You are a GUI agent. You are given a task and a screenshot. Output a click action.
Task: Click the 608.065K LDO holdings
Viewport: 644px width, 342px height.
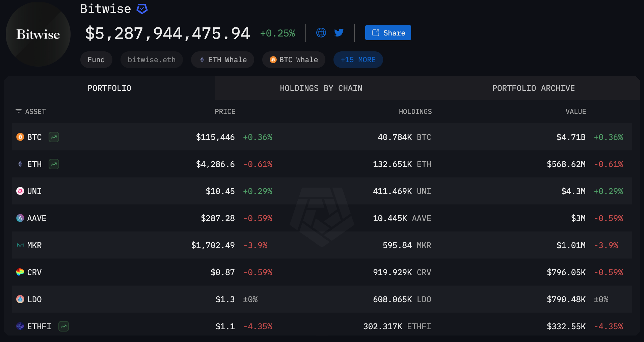[402, 299]
